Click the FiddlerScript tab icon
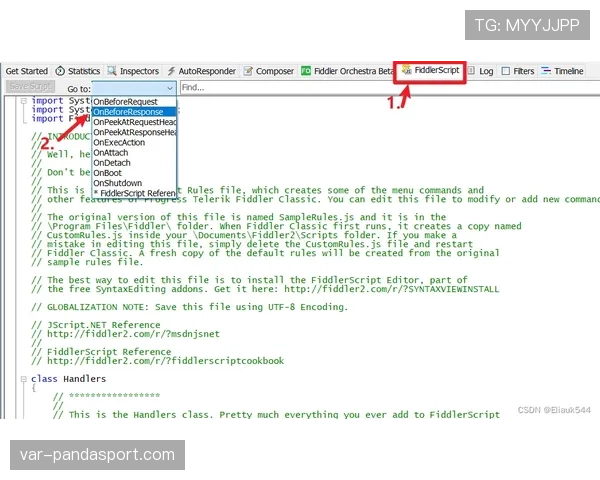This screenshot has height=480, width=600. [406, 70]
